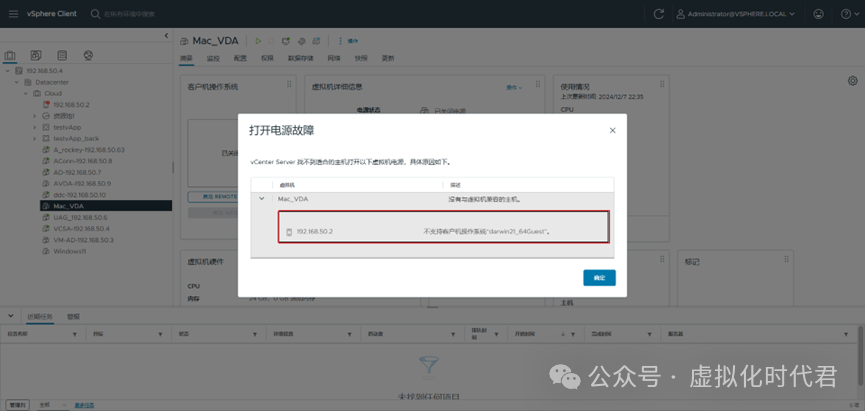Select the A_rockey-192.168.50.63 VM
Screen dimensions: 865x411
pyautogui.click(x=89, y=150)
